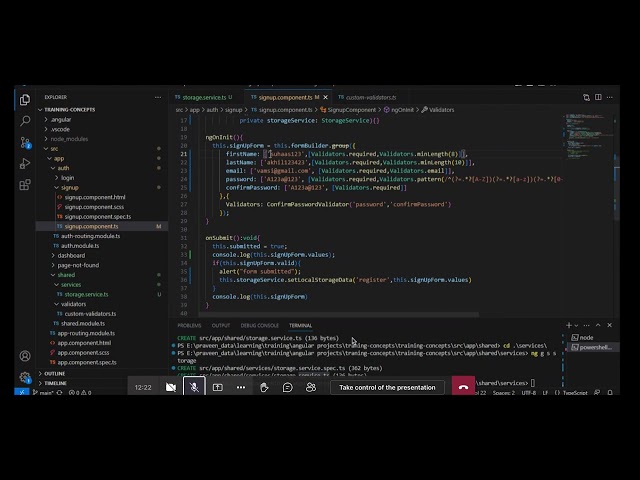Screen dimensions: 640x480
Task: Expand the page-not-found folder
Action: [x=78, y=265]
